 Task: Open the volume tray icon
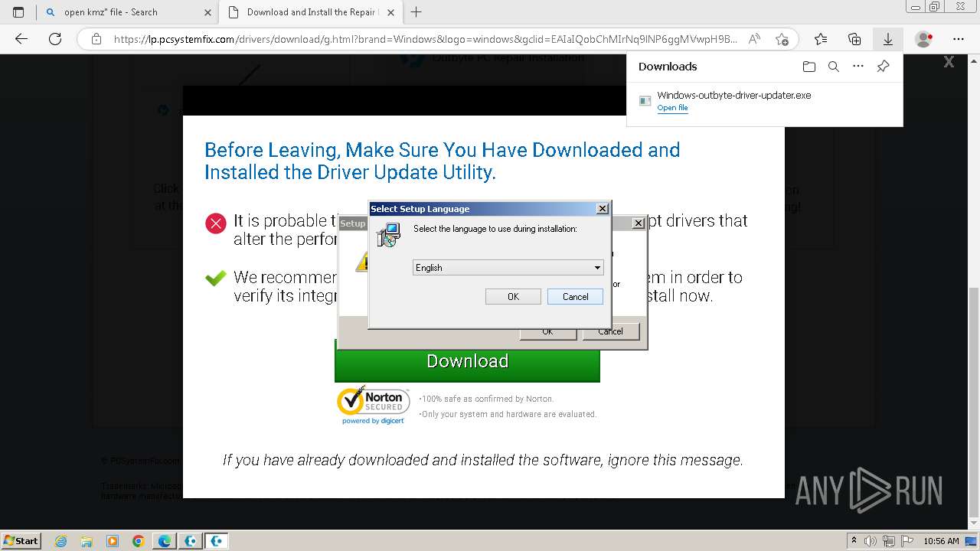click(870, 541)
